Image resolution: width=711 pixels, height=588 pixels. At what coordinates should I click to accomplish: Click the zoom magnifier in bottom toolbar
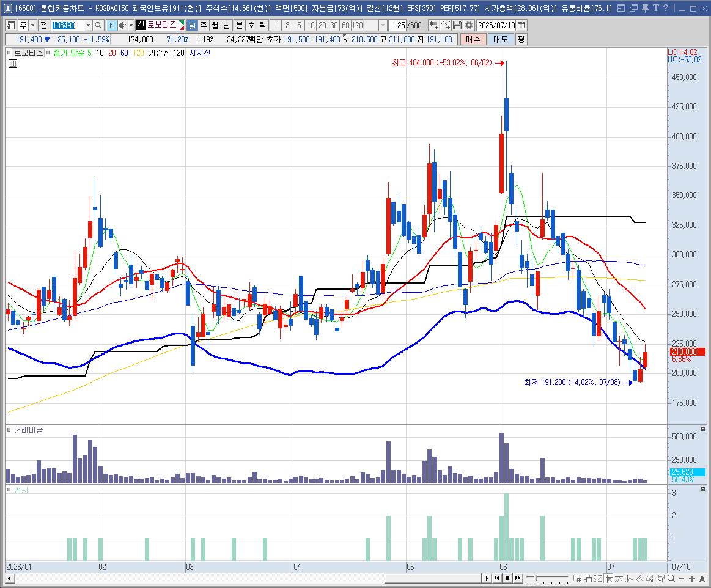(x=671, y=578)
